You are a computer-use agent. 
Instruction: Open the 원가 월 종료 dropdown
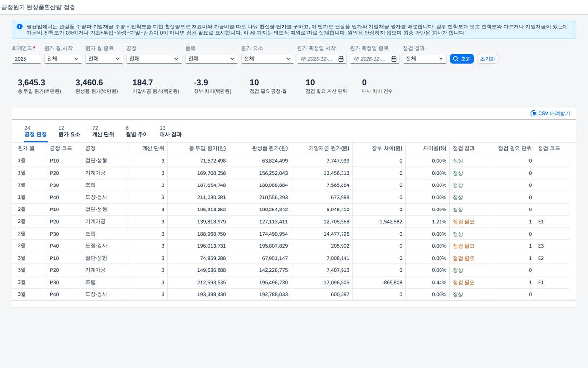point(104,59)
